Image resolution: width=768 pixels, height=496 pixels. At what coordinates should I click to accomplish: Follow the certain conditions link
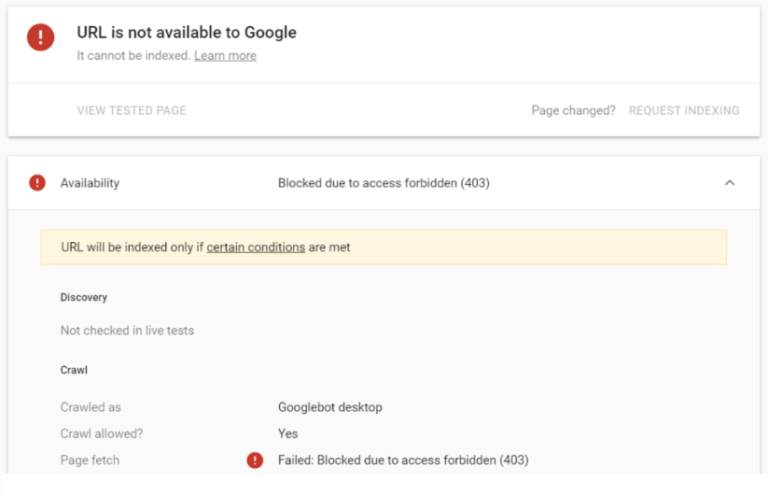[256, 247]
